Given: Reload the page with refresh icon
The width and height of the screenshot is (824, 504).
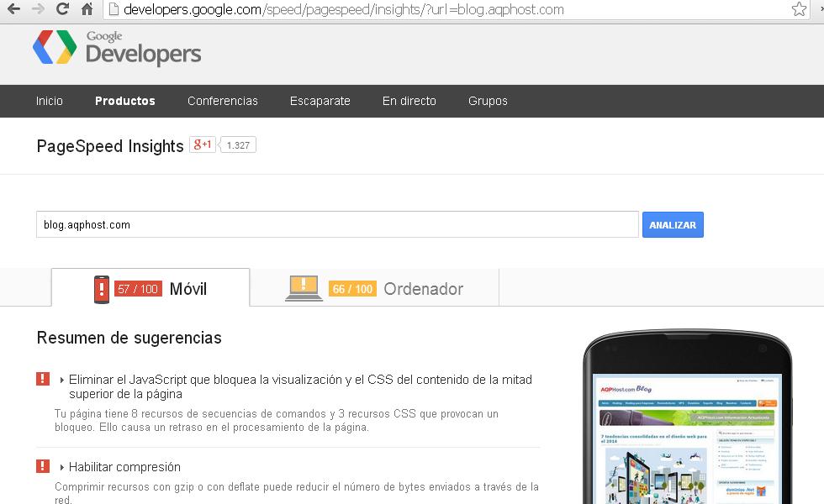Looking at the screenshot, I should click(x=62, y=9).
